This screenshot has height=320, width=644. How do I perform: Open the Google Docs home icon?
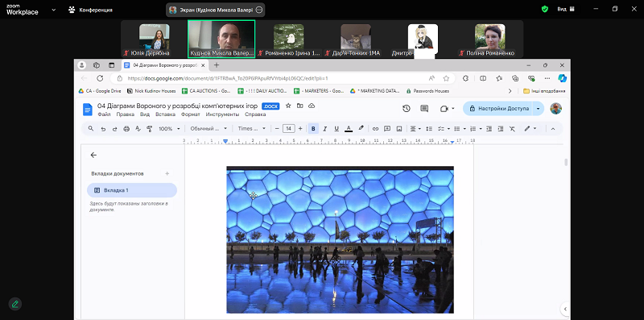point(88,109)
